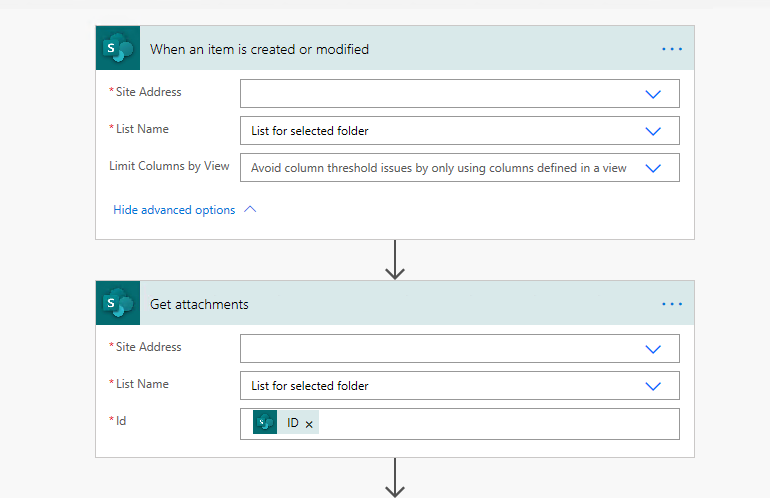Open the trigger card's ellipsis menu
Screen dimensions: 770x498
tap(671, 49)
